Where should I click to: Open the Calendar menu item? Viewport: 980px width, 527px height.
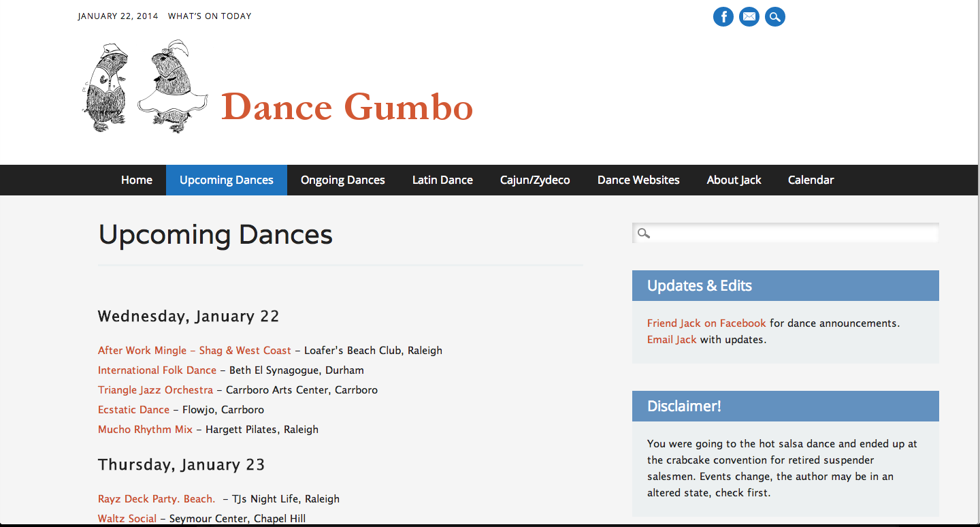[811, 180]
